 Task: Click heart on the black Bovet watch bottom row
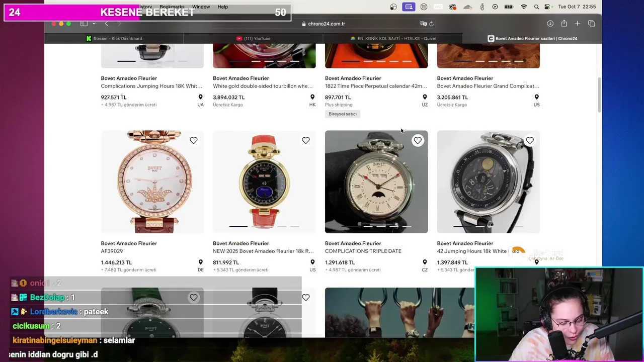pyautogui.click(x=306, y=298)
